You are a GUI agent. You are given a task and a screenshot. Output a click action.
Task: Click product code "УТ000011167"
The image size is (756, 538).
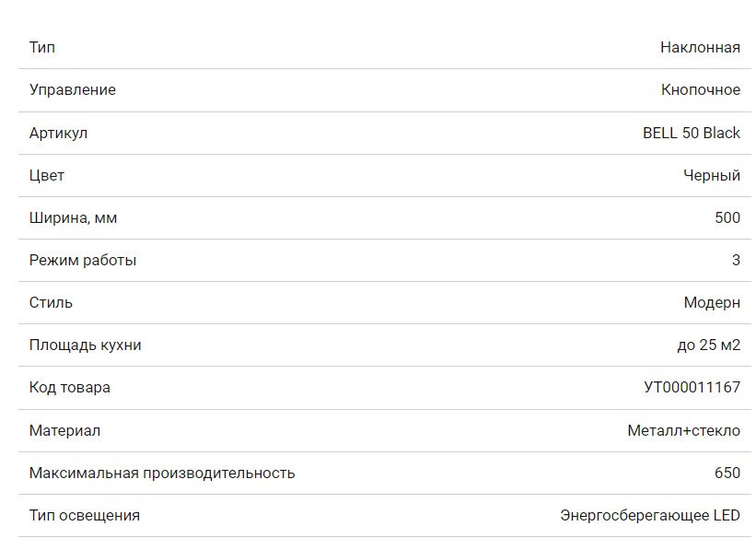click(x=692, y=388)
